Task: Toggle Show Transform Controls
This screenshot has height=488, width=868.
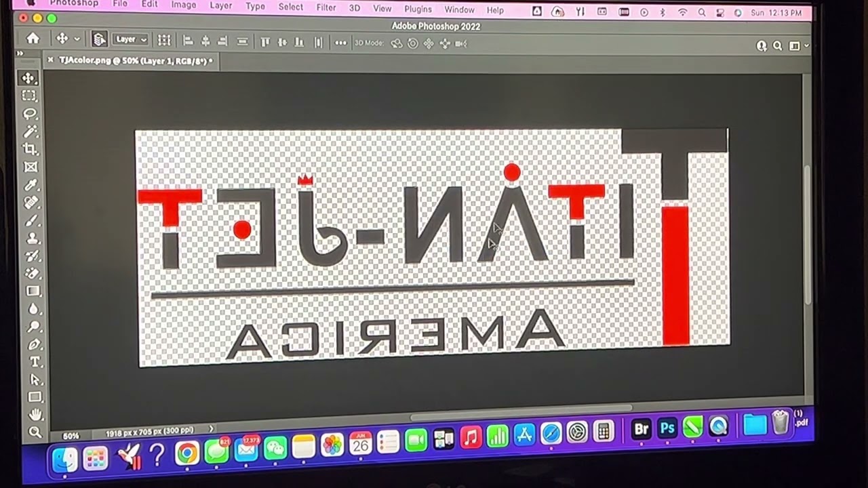Action: pos(164,41)
